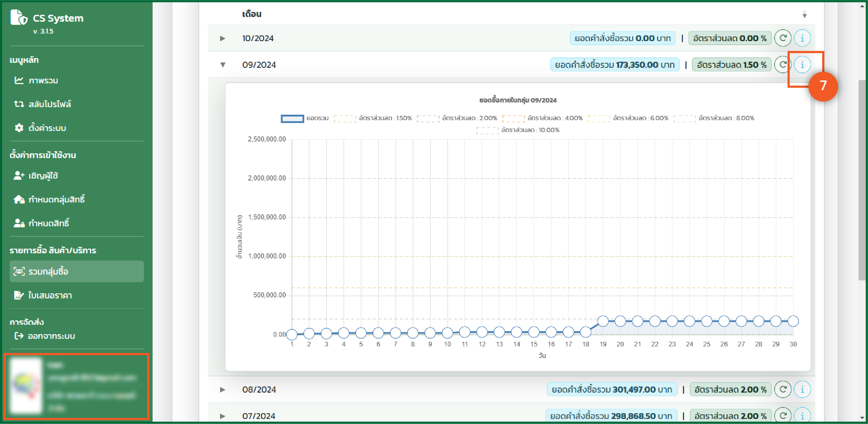Click ออกจากระบบ to log out
Screen dimensions: 868x424
coord(51,336)
